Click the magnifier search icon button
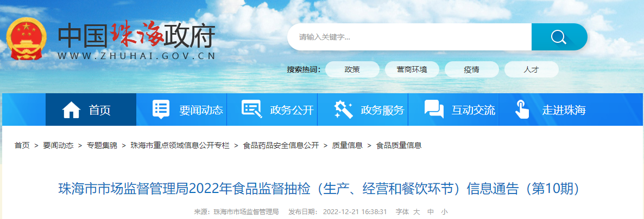This screenshot has width=644, height=219. tap(559, 37)
